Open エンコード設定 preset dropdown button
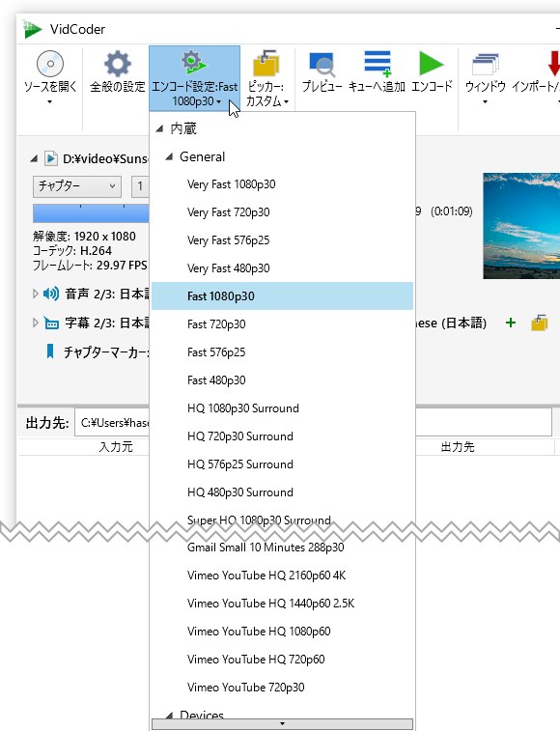Screen dimensions: 560x731 point(194,78)
